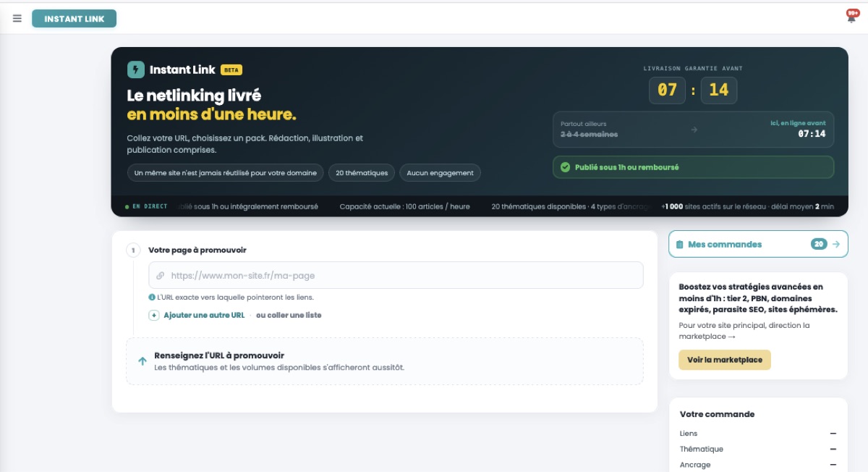This screenshot has width=868, height=472.
Task: Click 'en moins d'une heure.' yellow headline
Action: point(211,114)
